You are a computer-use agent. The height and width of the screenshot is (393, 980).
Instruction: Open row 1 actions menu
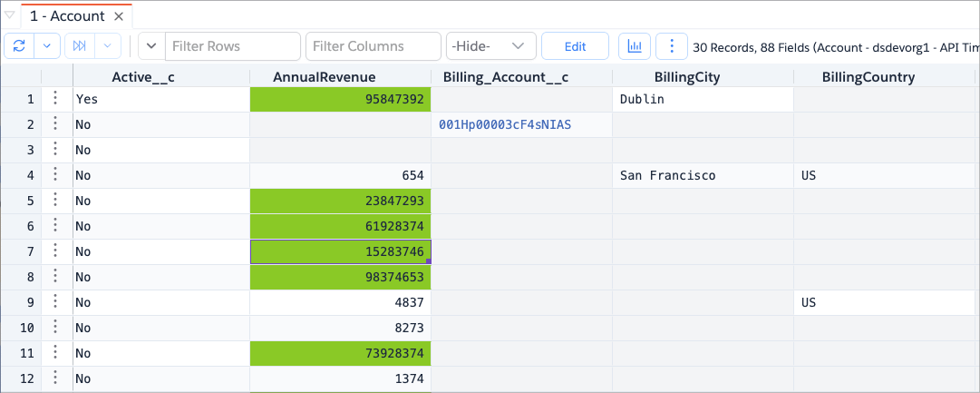(56, 99)
